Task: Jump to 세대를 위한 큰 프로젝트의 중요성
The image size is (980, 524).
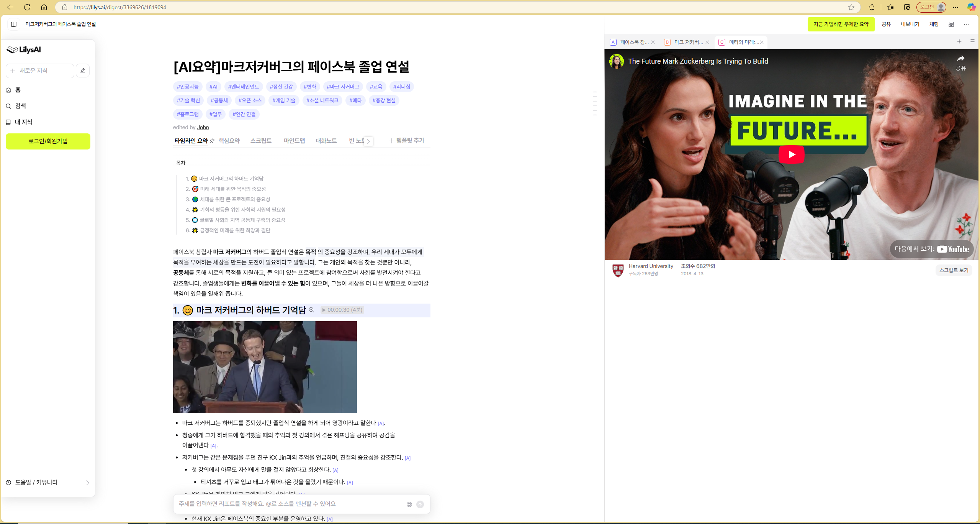Action: point(235,199)
